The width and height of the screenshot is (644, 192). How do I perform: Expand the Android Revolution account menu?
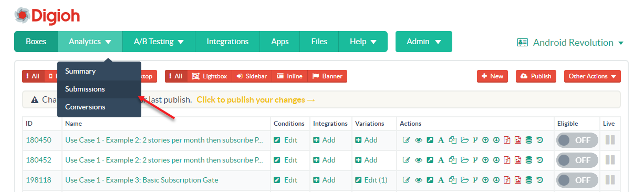570,43
